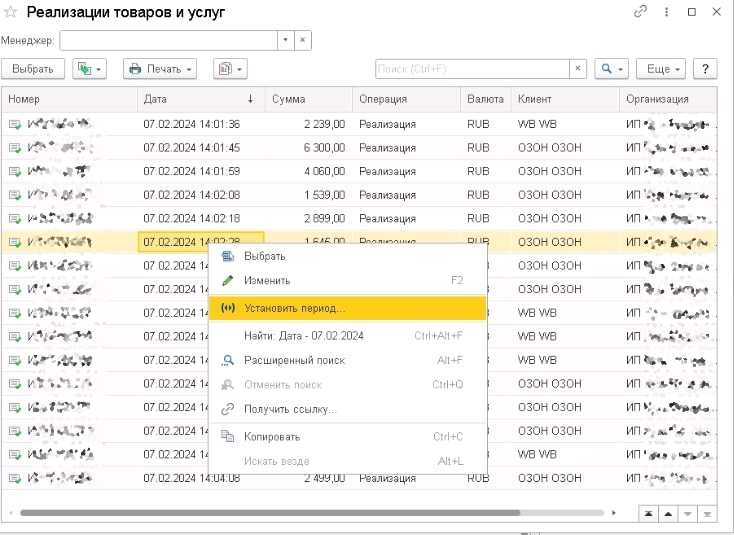The height and width of the screenshot is (535, 734).
Task: Open the vertical three-dot window menu
Action: (x=666, y=12)
